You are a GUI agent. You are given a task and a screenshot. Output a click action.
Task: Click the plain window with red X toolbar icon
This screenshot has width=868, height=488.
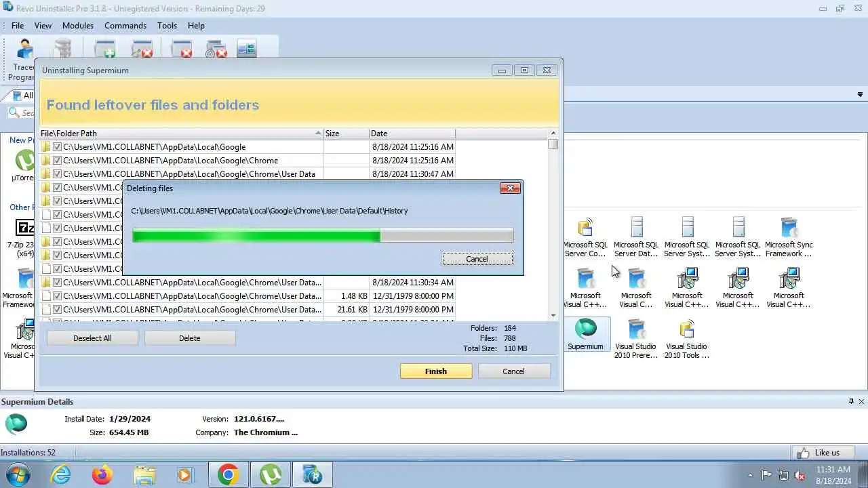point(181,49)
